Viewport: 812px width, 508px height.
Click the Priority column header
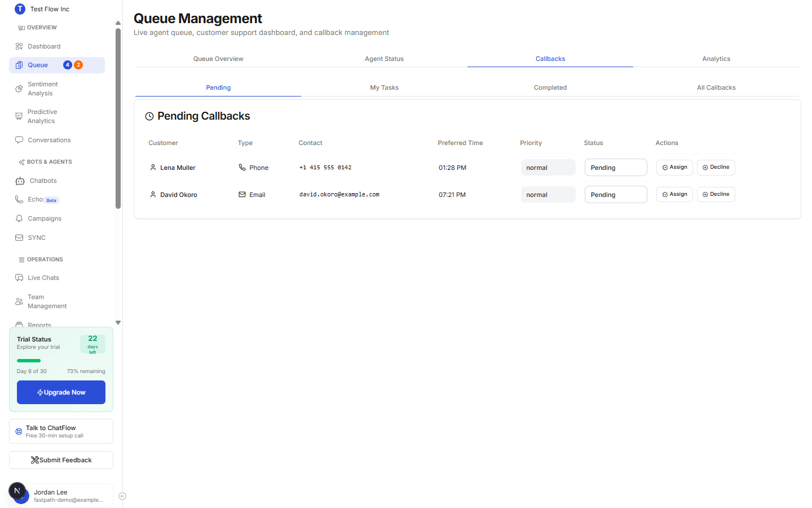coord(531,143)
